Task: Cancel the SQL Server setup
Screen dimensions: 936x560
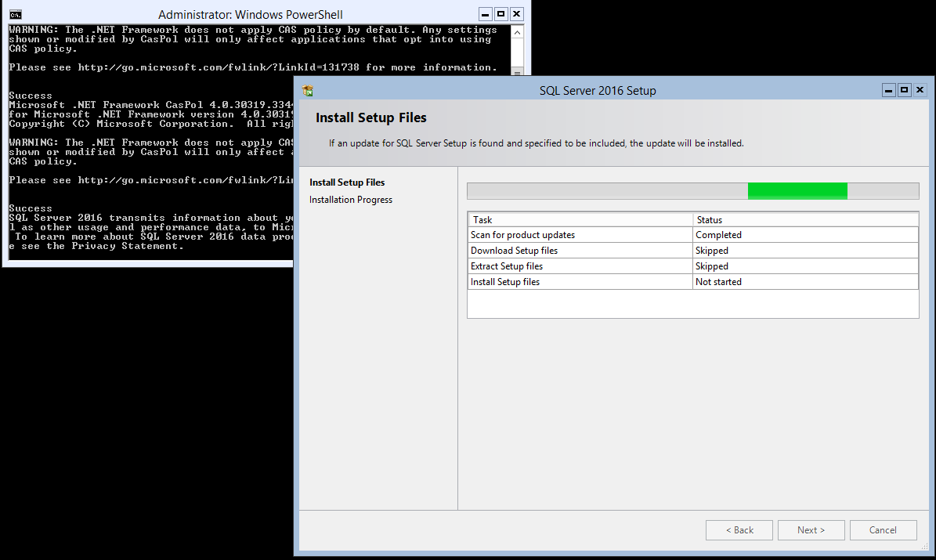Action: click(883, 530)
